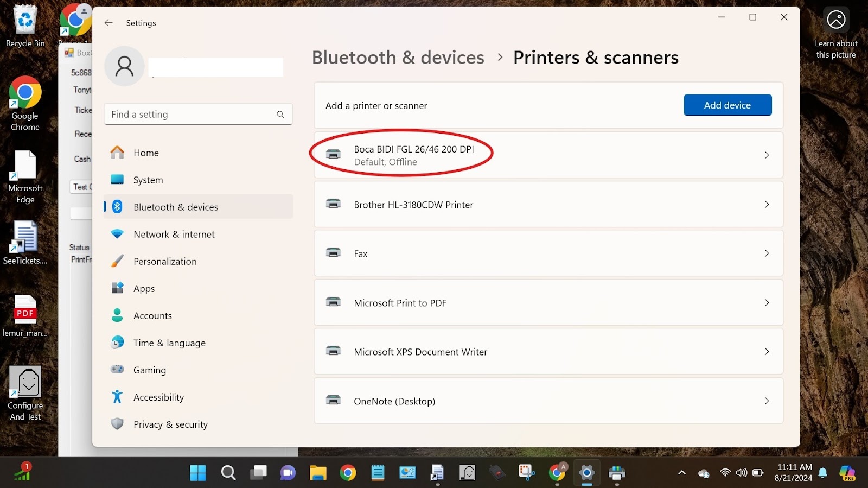Select the lemur_man PDF desktop file
Viewport: 868px width, 488px height.
point(25,315)
